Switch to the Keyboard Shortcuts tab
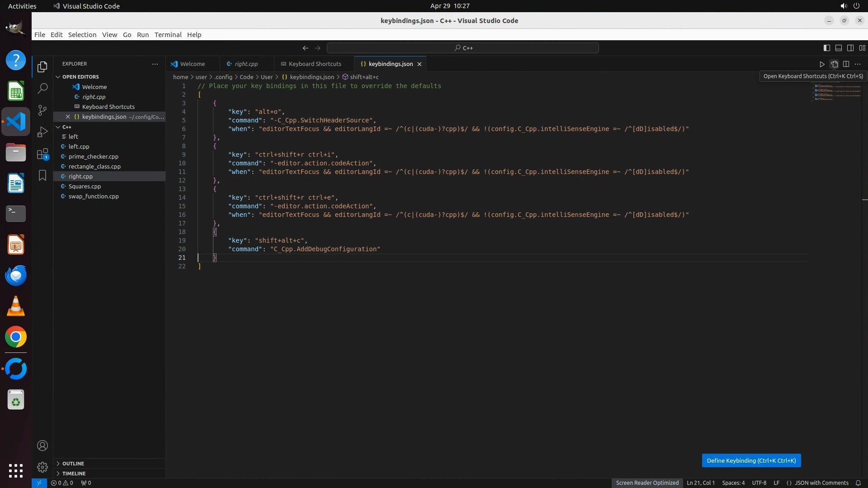This screenshot has width=868, height=488. pos(314,64)
